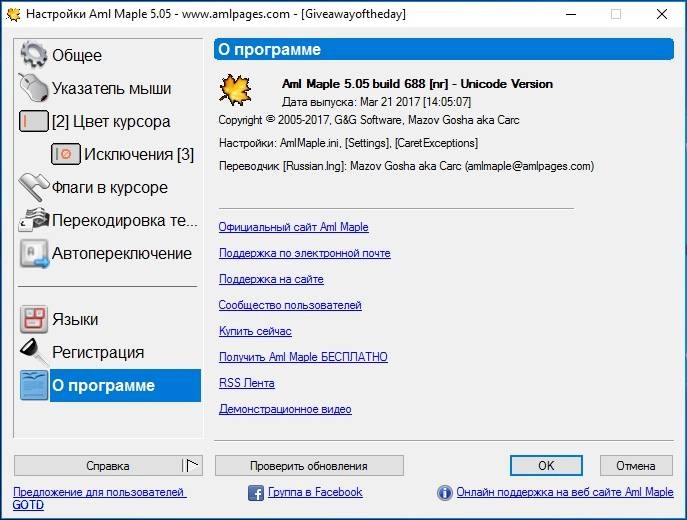Viewport: 687px width, 520px height.
Task: Click the Отмена button
Action: [x=636, y=466]
